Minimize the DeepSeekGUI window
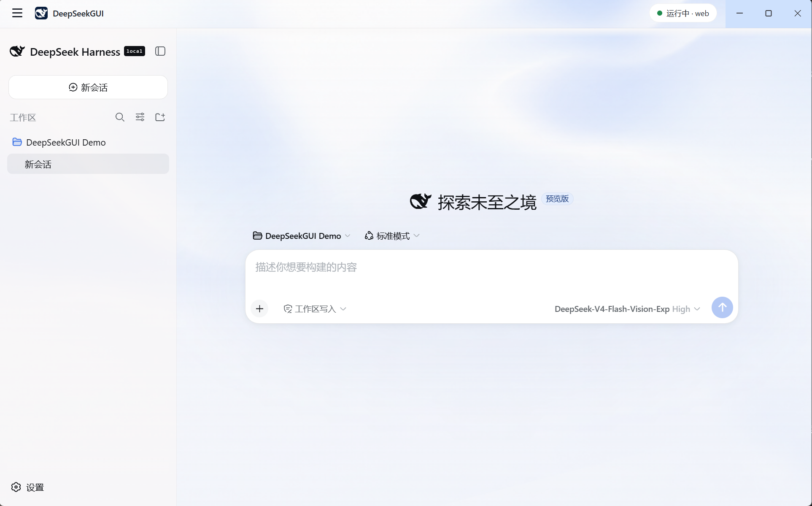812x506 pixels. pos(739,13)
